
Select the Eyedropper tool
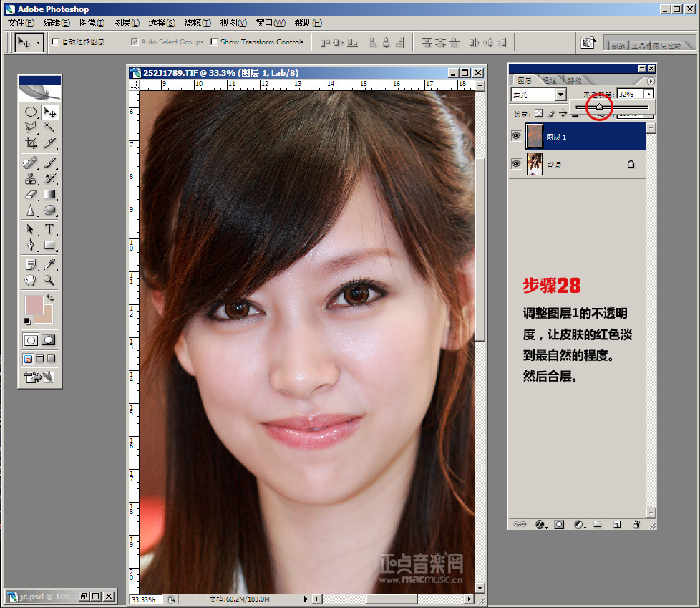[49, 264]
